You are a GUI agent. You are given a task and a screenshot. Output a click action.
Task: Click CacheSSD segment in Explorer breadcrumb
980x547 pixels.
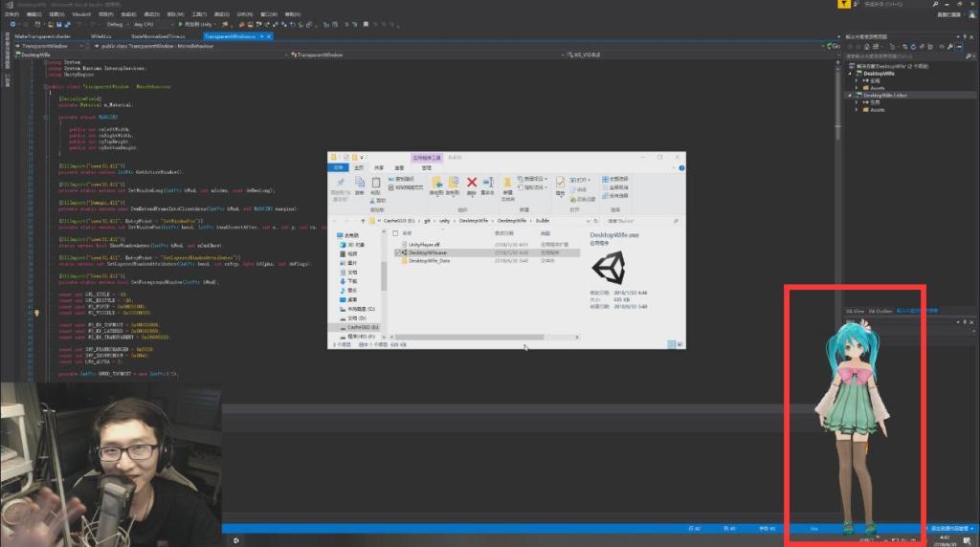[x=399, y=221]
